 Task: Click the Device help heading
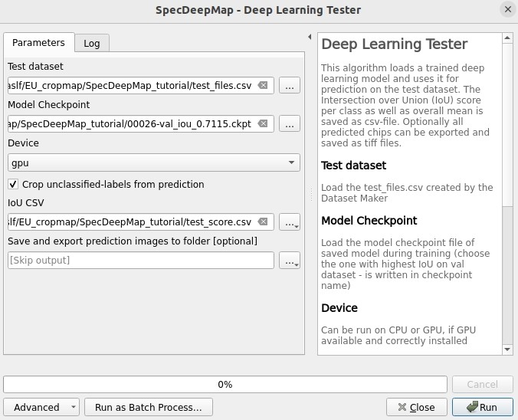[339, 307]
